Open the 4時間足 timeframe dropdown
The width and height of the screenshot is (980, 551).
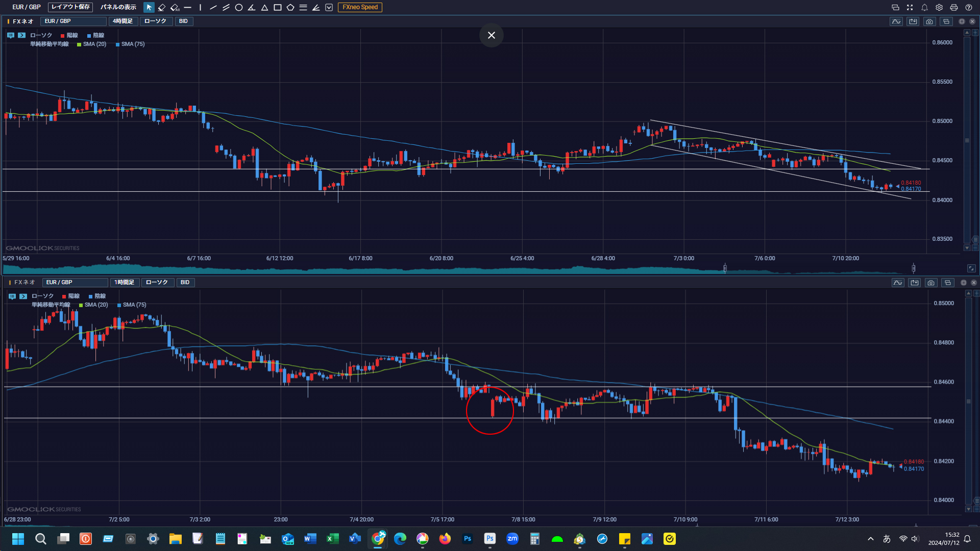[122, 21]
